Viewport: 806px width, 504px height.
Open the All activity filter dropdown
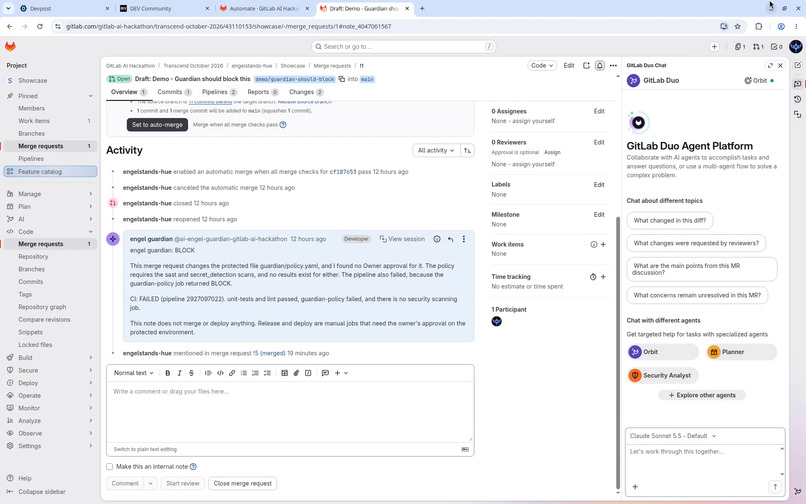pyautogui.click(x=436, y=150)
